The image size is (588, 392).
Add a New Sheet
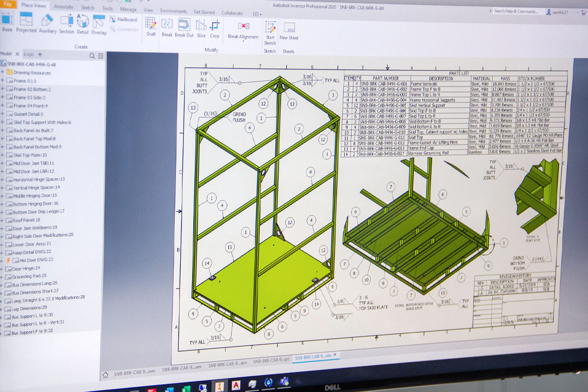(x=289, y=31)
